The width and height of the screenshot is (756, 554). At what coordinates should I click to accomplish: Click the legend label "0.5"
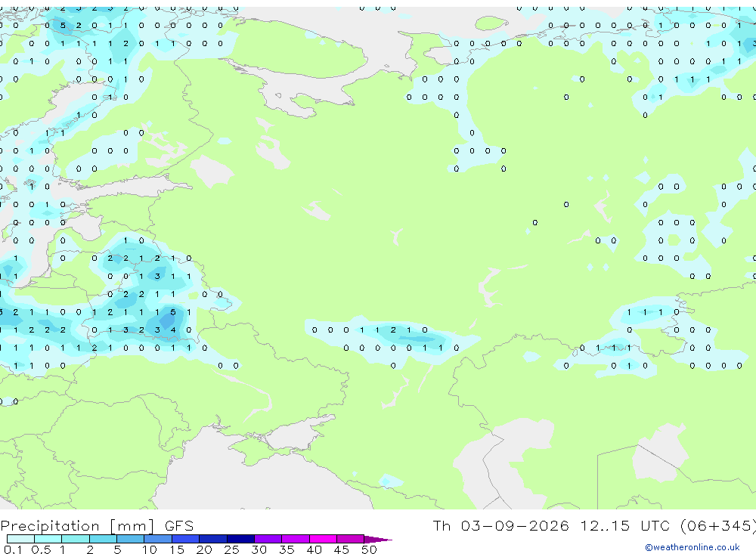[x=41, y=549]
